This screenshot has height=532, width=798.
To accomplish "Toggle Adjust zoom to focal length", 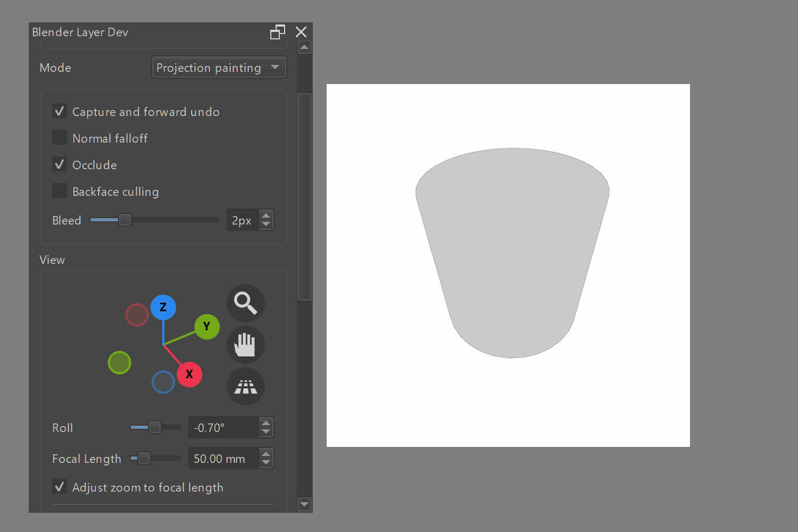I will pyautogui.click(x=60, y=487).
